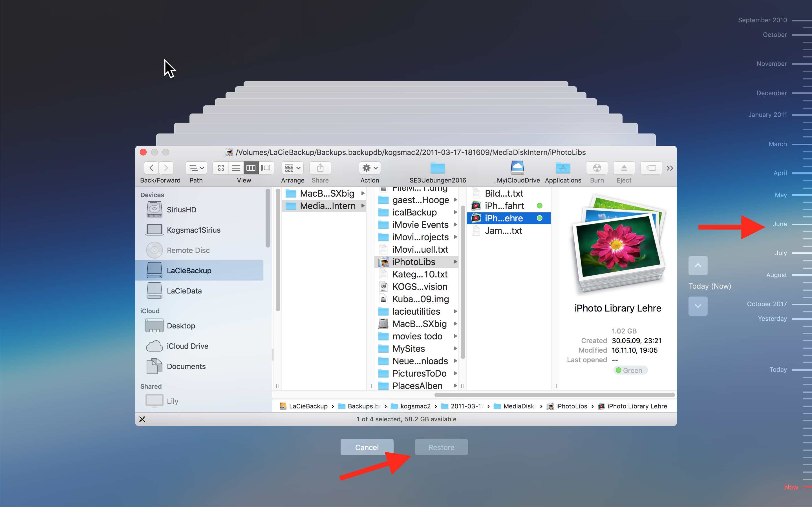Click the Back navigation arrow
812x507 pixels.
pos(152,168)
